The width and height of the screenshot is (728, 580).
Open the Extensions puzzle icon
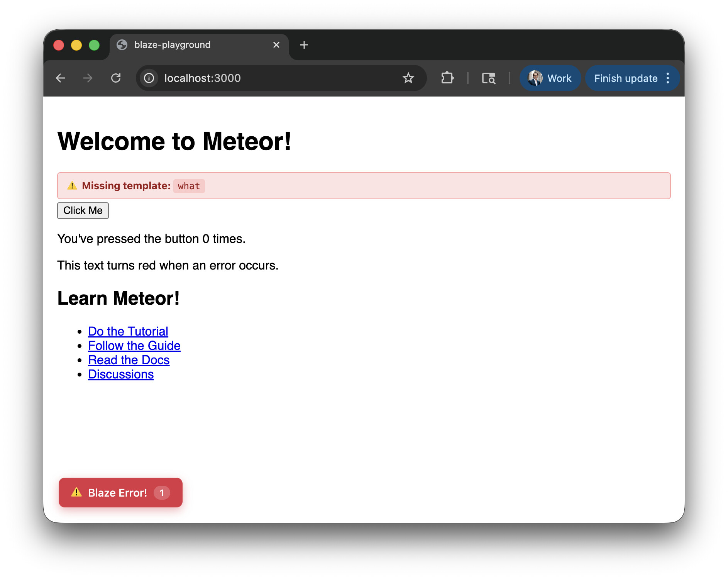coord(447,78)
